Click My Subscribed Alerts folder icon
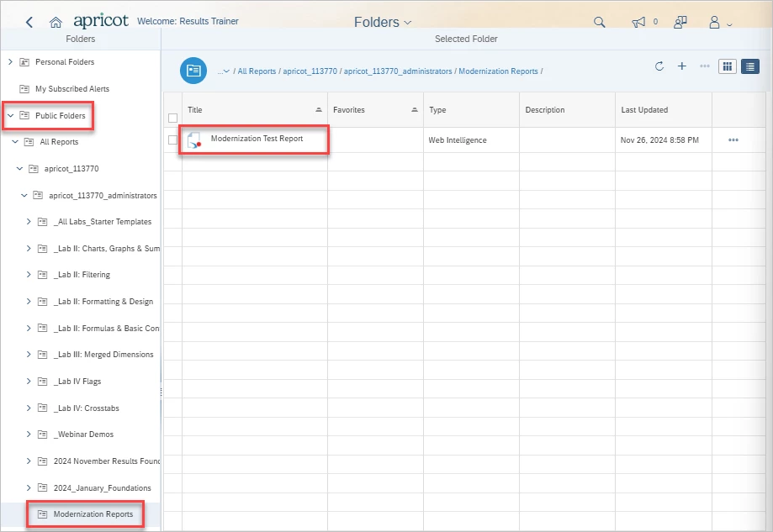This screenshot has height=532, width=773. tap(24, 89)
